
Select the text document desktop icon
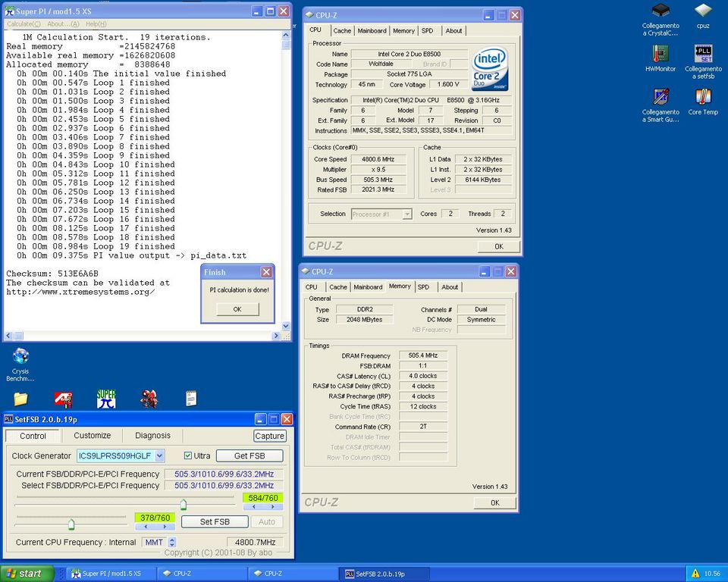[191, 398]
